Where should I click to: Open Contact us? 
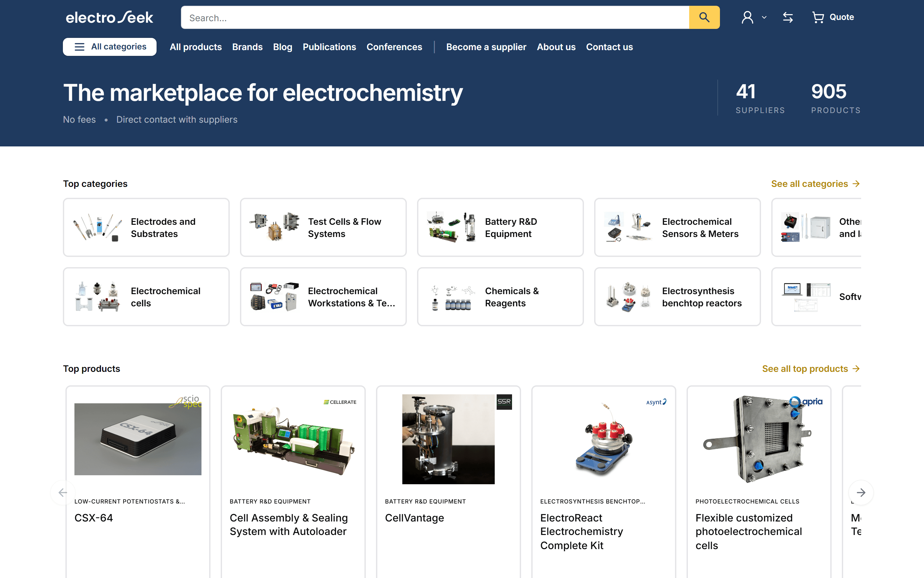coord(609,47)
